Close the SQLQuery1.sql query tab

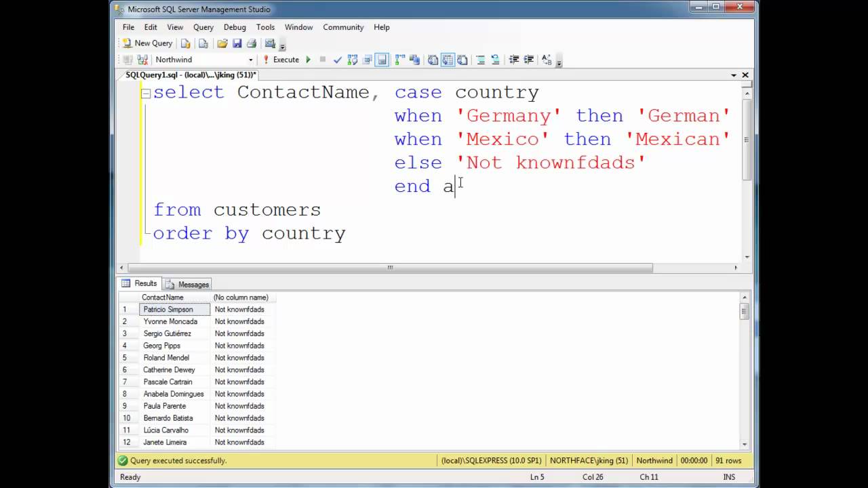click(745, 75)
